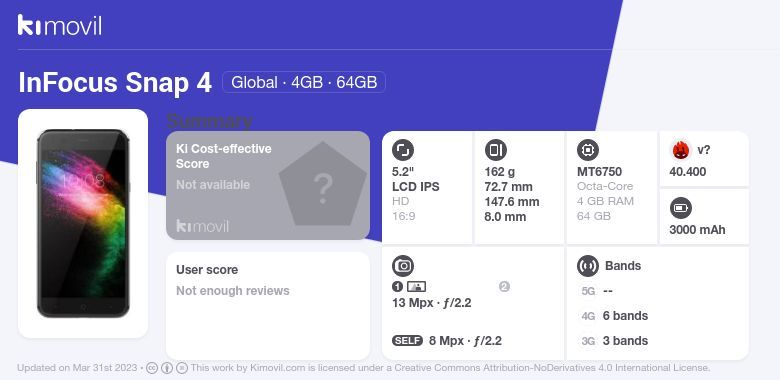
Task: Click the User score panel
Action: click(x=268, y=306)
